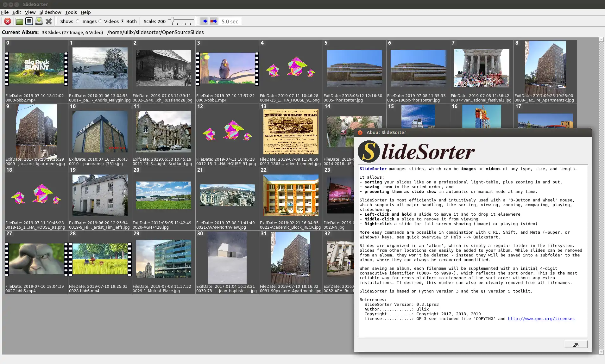The image size is (605, 364).
Task: Select the Both radio button
Action: 123,21
